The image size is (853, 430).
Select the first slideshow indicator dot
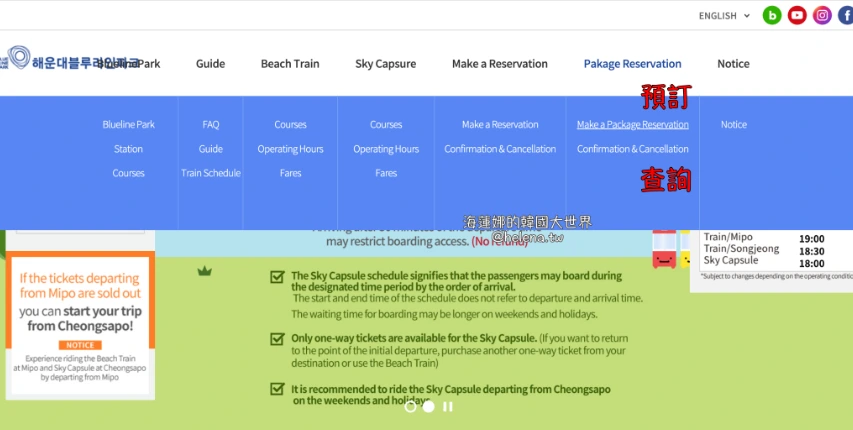pyautogui.click(x=410, y=407)
